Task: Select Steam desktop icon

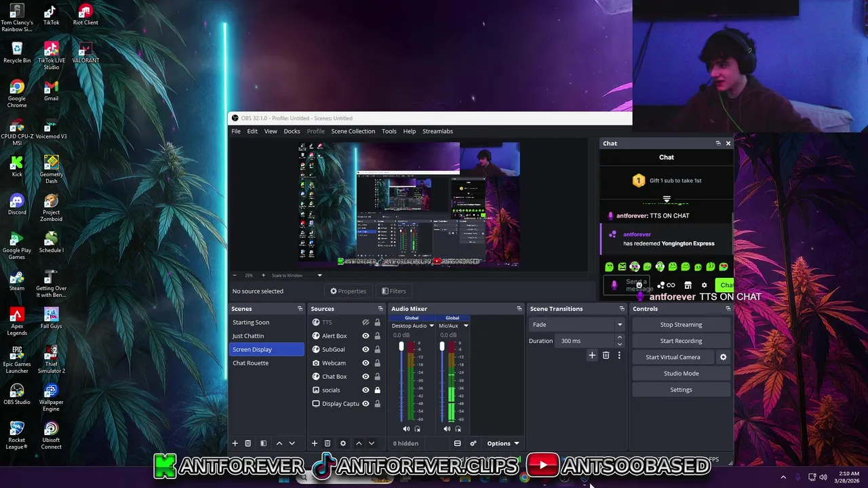Action: 17,281
